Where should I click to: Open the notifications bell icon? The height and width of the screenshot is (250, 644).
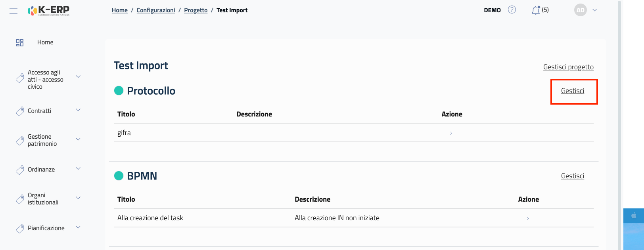tap(536, 10)
